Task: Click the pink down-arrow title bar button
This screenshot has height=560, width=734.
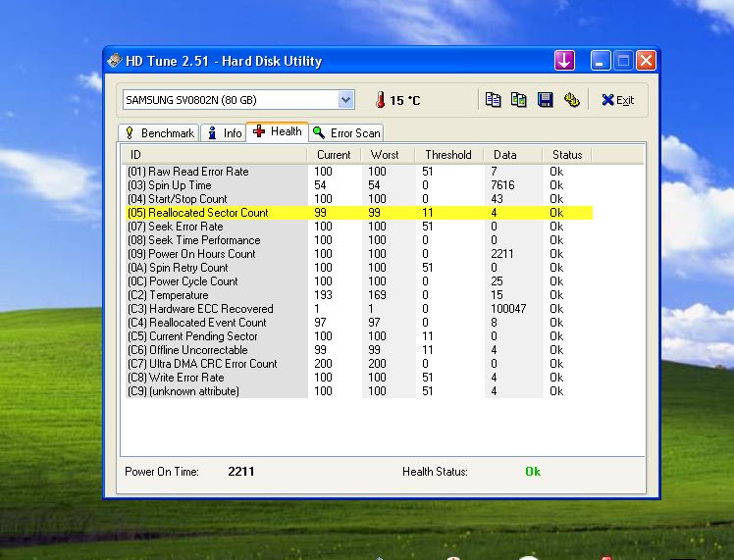Action: tap(564, 61)
